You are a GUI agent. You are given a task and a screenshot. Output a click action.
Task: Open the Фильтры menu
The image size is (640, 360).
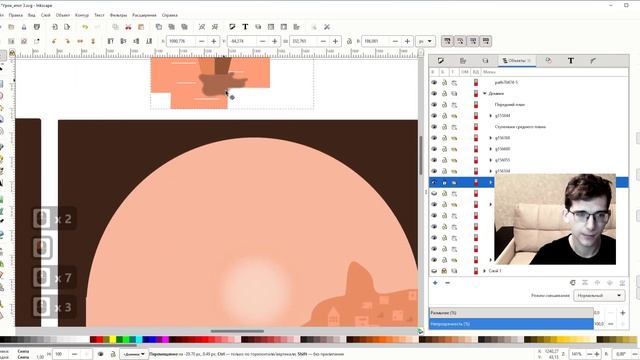[x=118, y=15]
